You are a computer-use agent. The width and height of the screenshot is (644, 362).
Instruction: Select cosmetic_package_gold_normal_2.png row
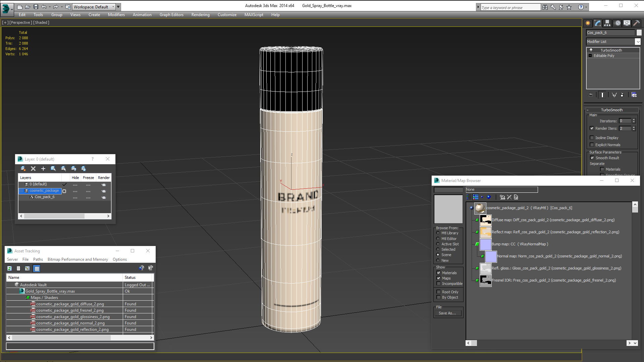80,323
